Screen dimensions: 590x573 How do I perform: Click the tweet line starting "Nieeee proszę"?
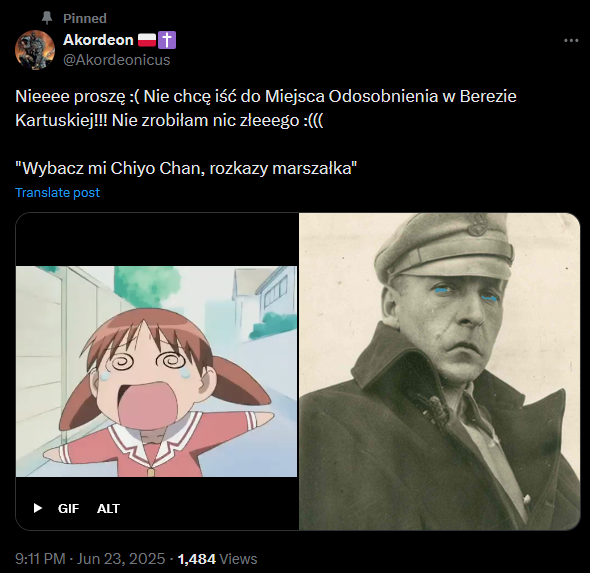point(266,97)
